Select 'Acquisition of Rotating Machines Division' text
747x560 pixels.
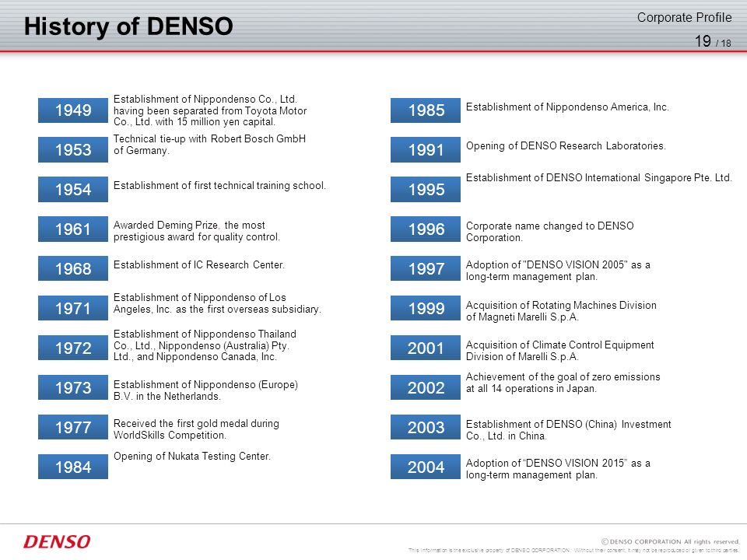(x=561, y=305)
